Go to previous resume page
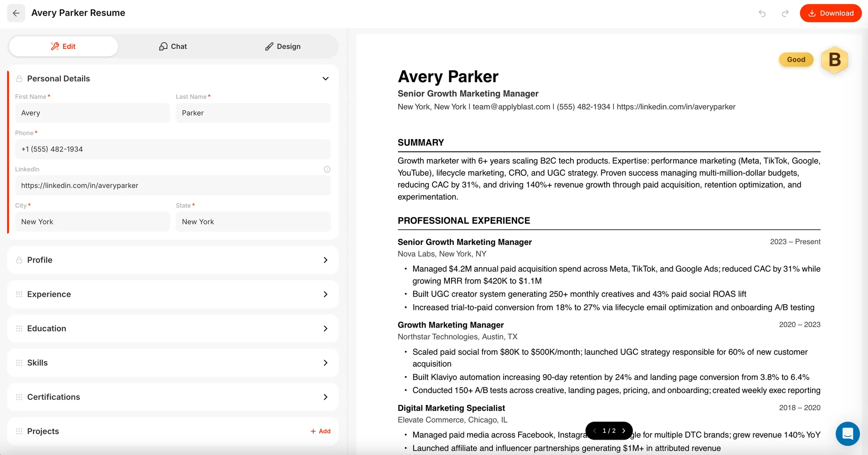 pyautogui.click(x=594, y=431)
